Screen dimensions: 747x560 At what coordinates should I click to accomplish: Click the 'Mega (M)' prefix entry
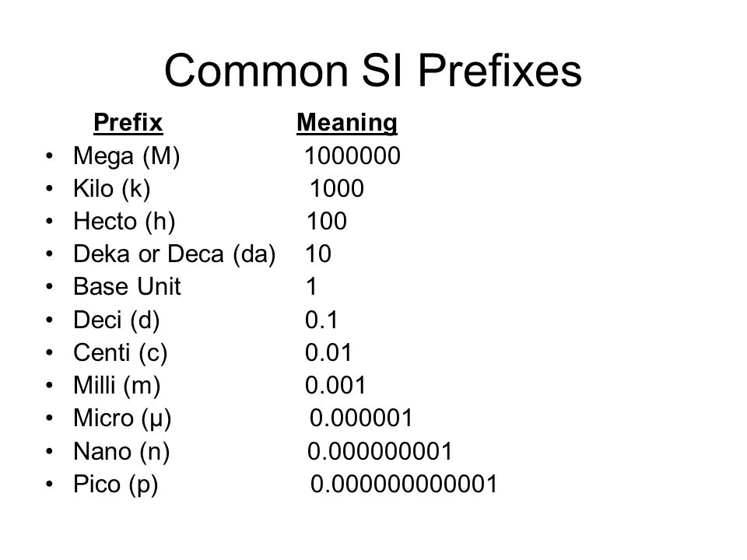coord(127,156)
